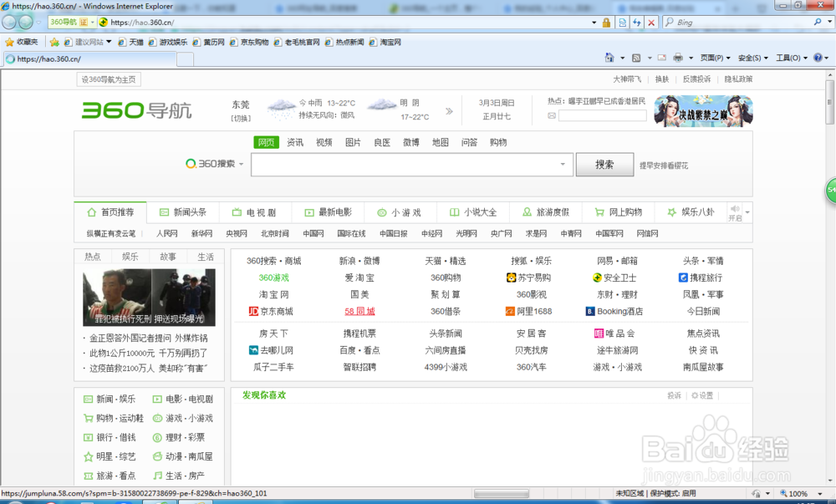Select the 小说大全 category tab
Screen dimensions: 836x504
(x=472, y=211)
